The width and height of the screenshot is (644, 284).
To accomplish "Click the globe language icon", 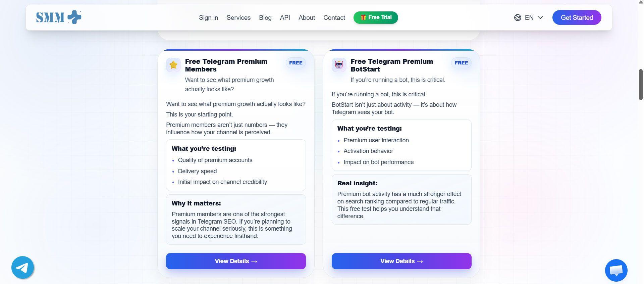I will point(518,18).
